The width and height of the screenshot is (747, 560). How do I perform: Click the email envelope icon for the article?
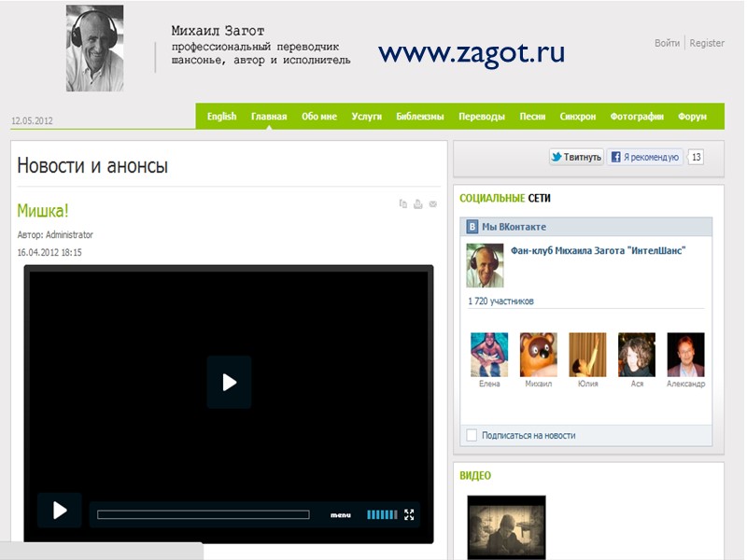pos(433,203)
